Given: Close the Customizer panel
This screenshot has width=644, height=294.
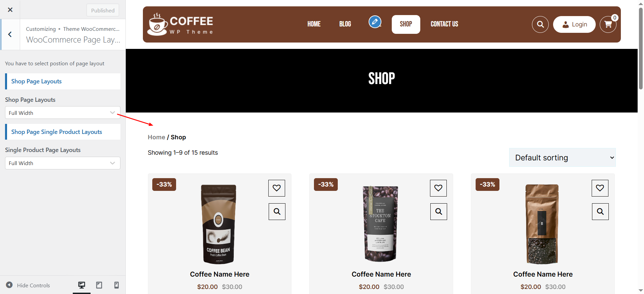Looking at the screenshot, I should [x=10, y=10].
